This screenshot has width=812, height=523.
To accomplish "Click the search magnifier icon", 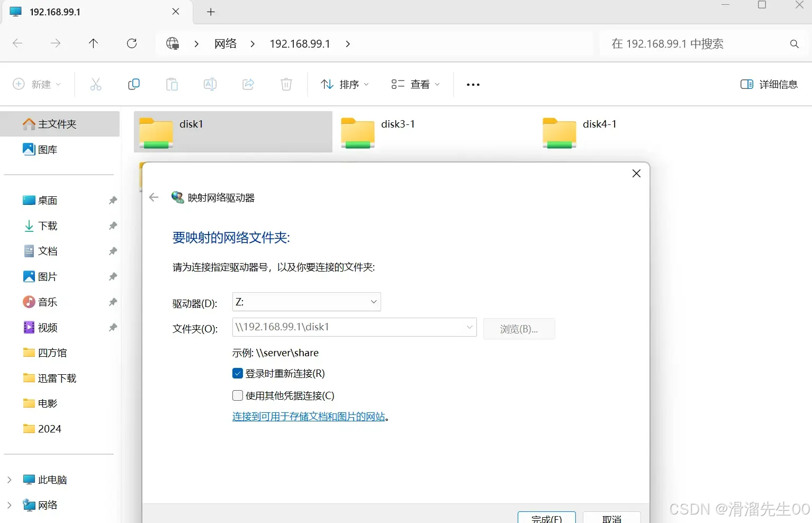I will point(794,44).
